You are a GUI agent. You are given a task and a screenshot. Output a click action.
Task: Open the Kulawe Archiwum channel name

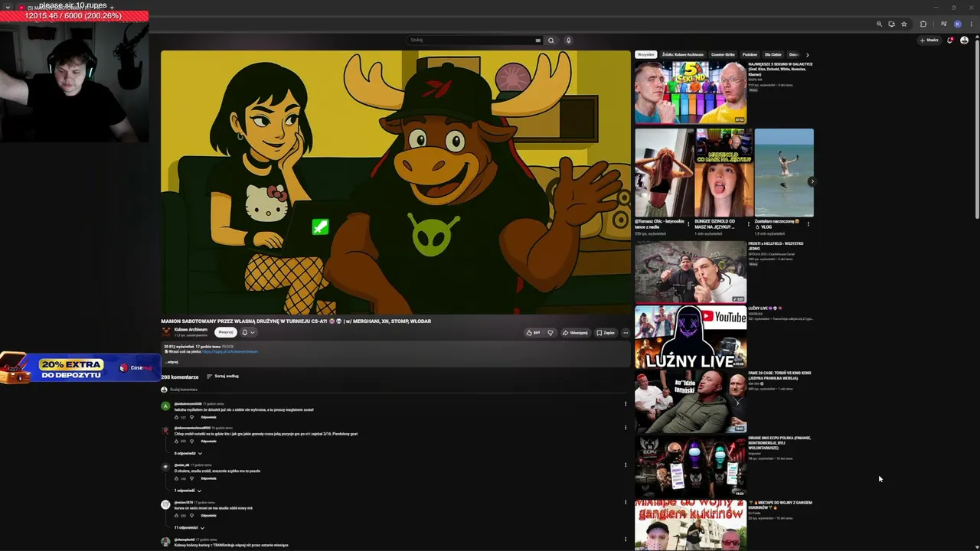191,330
